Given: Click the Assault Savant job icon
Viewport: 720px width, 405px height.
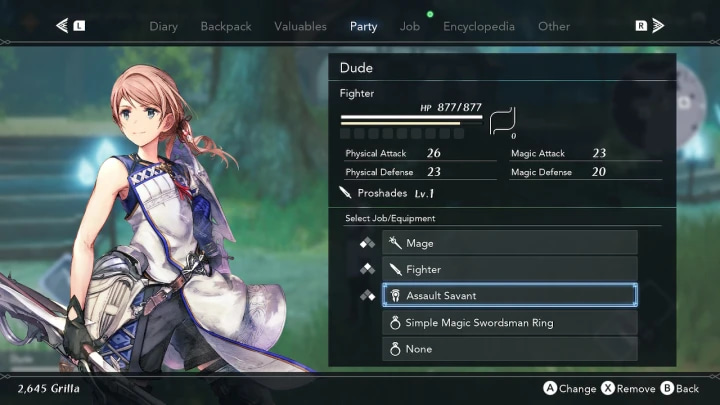Looking at the screenshot, I should click(x=395, y=295).
